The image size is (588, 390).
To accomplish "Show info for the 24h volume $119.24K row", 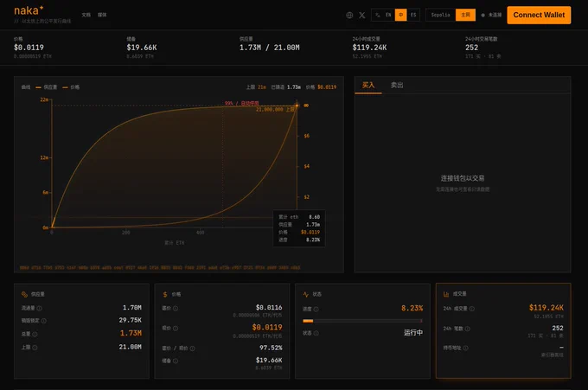I will click(472, 309).
